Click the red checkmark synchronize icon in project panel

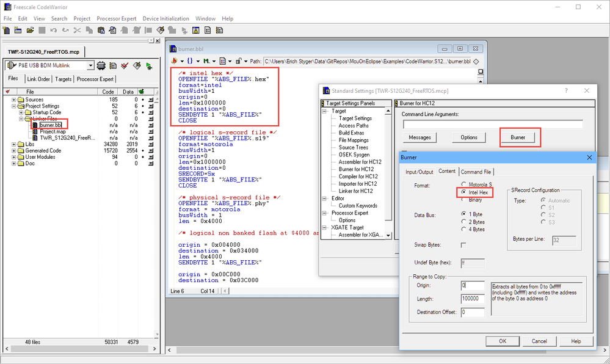click(x=125, y=65)
